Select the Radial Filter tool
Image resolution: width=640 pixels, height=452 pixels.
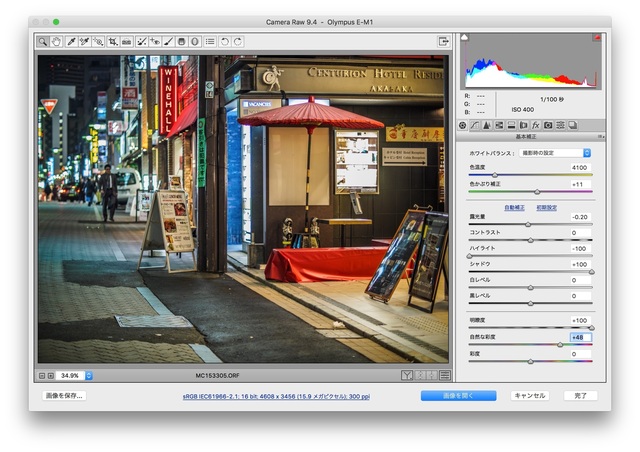coord(195,41)
